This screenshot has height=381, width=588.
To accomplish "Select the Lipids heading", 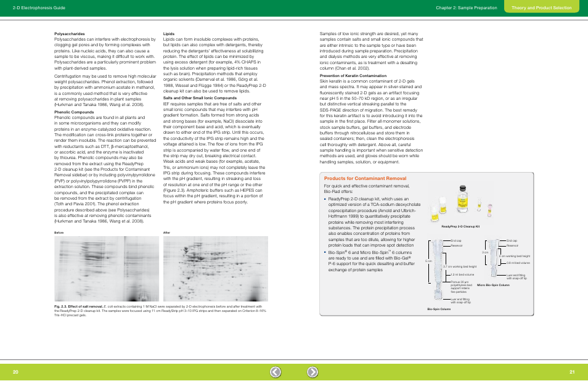I will (169, 34).
